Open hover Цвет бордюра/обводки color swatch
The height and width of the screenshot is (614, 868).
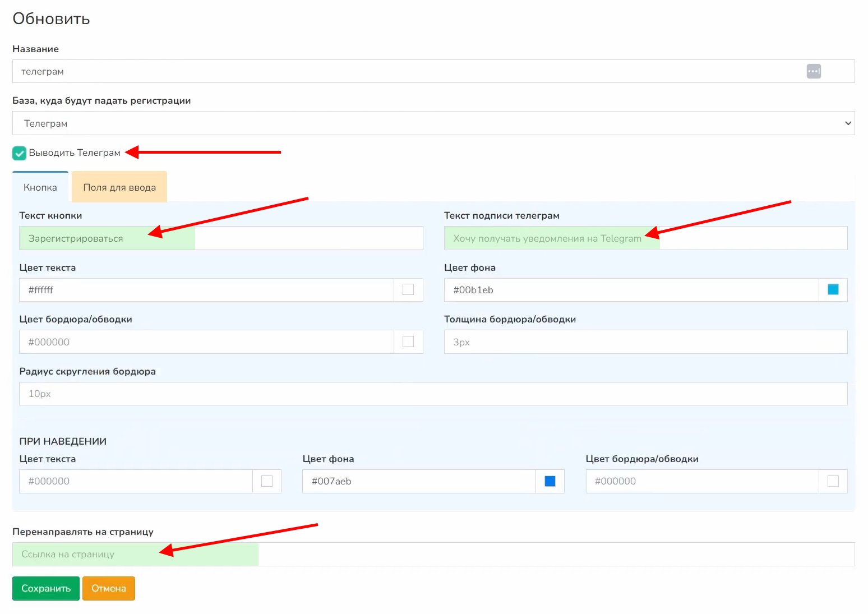click(x=833, y=481)
